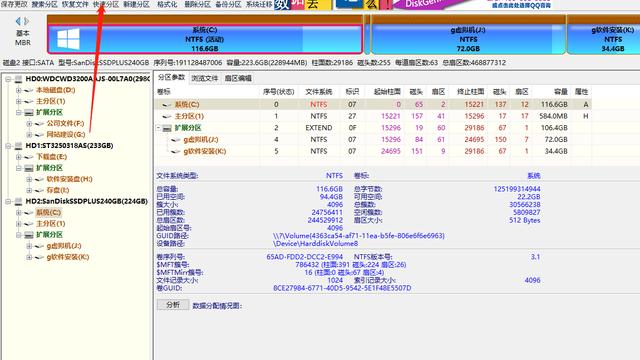Screen dimensions: 640x360
Task: Click 搜索分区 in the toolbar
Action: pos(44,4)
